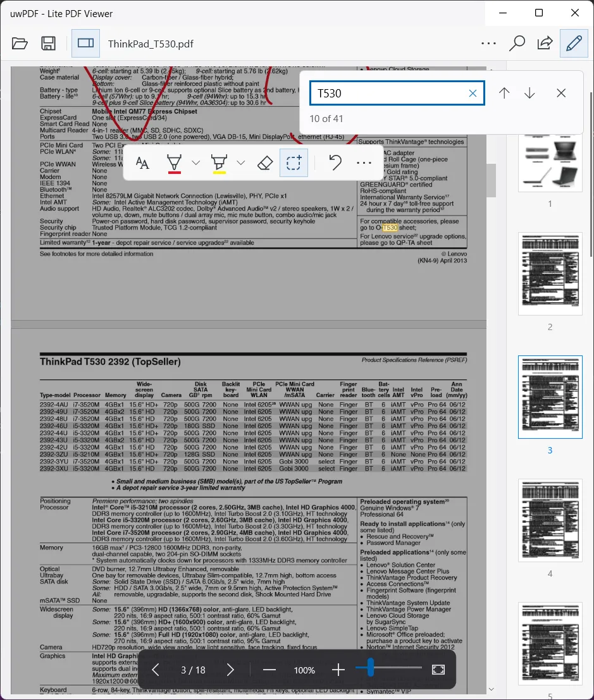
Task: Expand red pen options dropdown
Action: pyautogui.click(x=195, y=163)
